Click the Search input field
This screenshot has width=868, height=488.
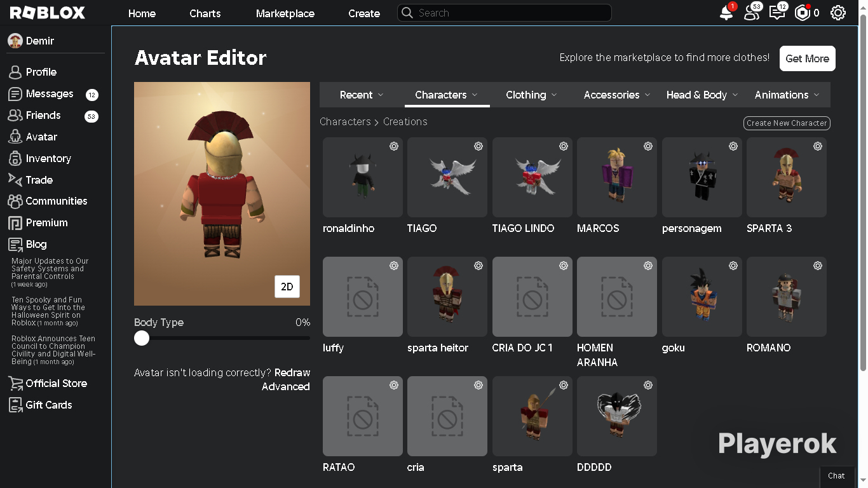505,13
